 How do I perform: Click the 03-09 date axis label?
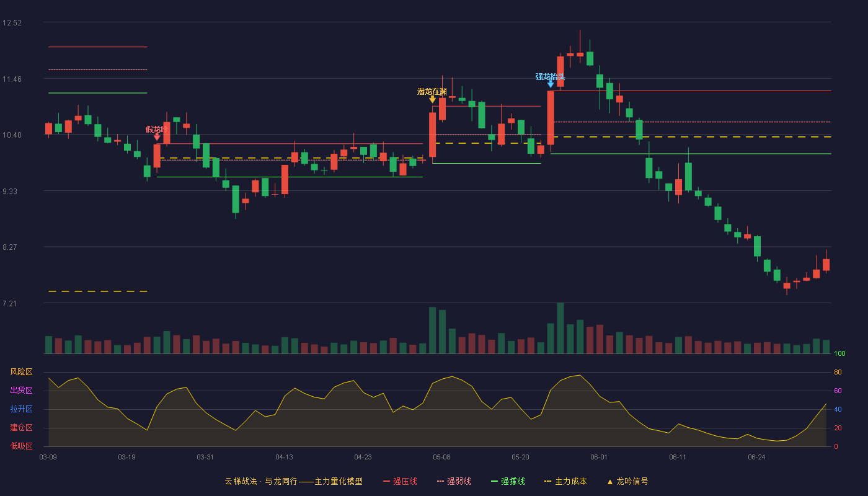pos(48,457)
